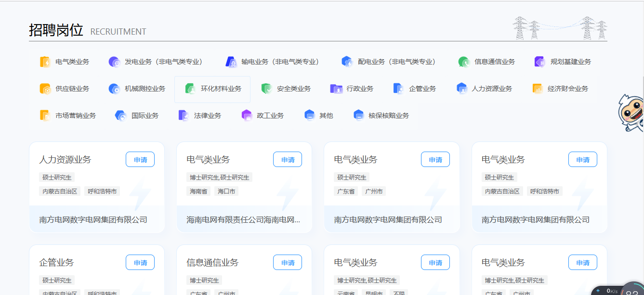644x295 pixels.
Task: Click the RECRUITMENT subtitle text
Action: (118, 32)
